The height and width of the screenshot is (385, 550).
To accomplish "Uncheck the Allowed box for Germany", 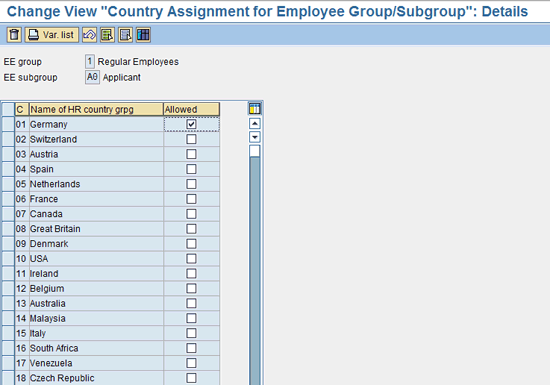I will coord(191,124).
